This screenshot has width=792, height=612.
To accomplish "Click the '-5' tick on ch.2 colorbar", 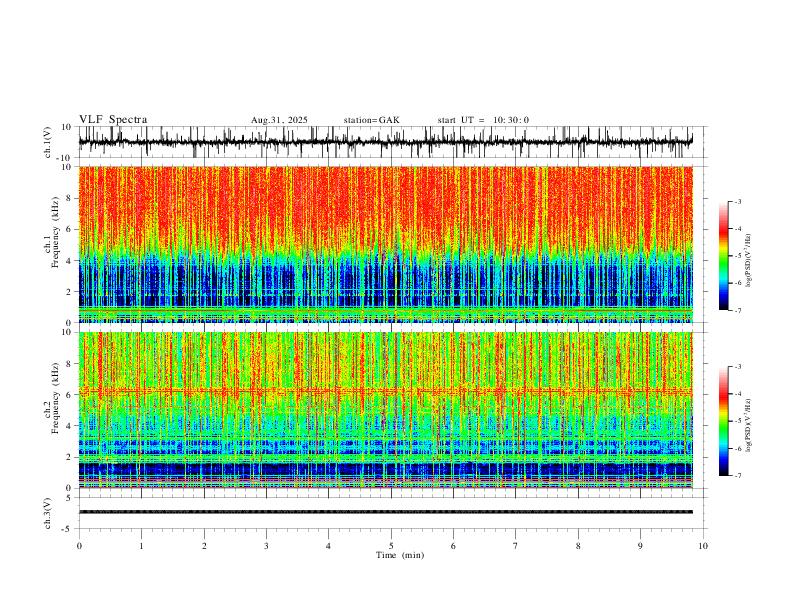I will pyautogui.click(x=737, y=421).
